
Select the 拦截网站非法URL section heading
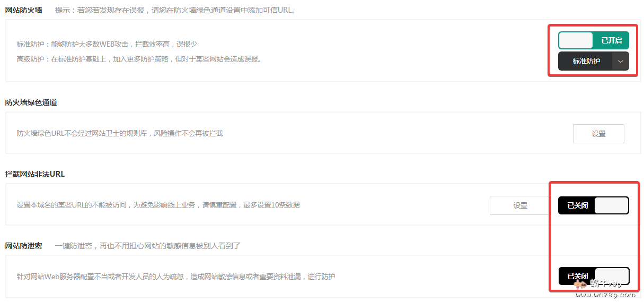(x=35, y=174)
